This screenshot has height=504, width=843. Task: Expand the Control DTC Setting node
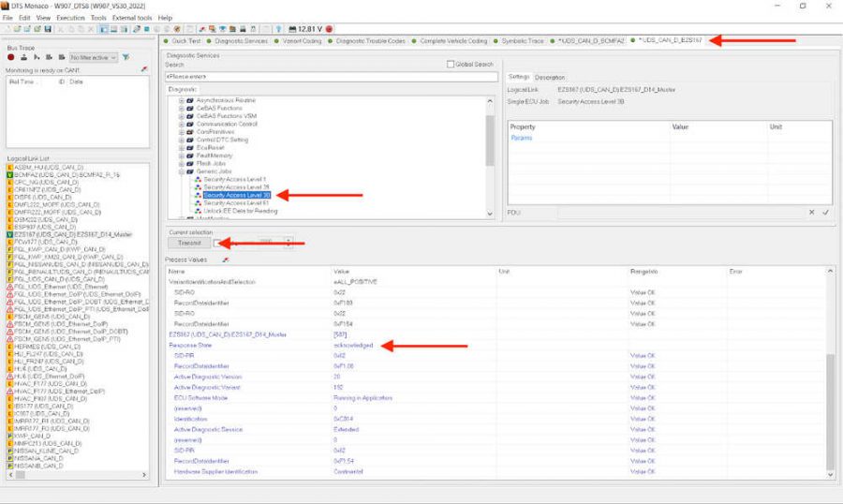tap(181, 140)
